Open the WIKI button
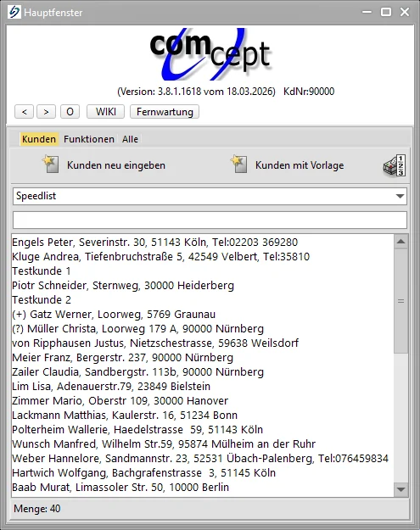 tap(105, 112)
